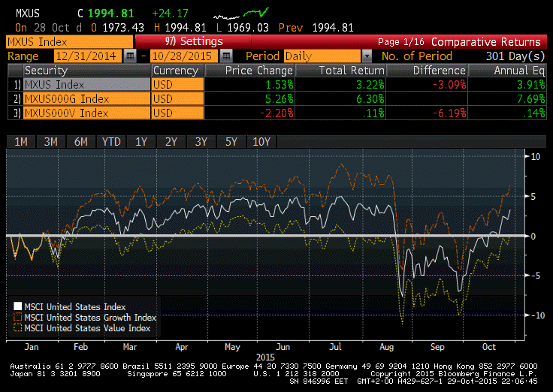
Task: Click the Security column header
Action: (86, 71)
